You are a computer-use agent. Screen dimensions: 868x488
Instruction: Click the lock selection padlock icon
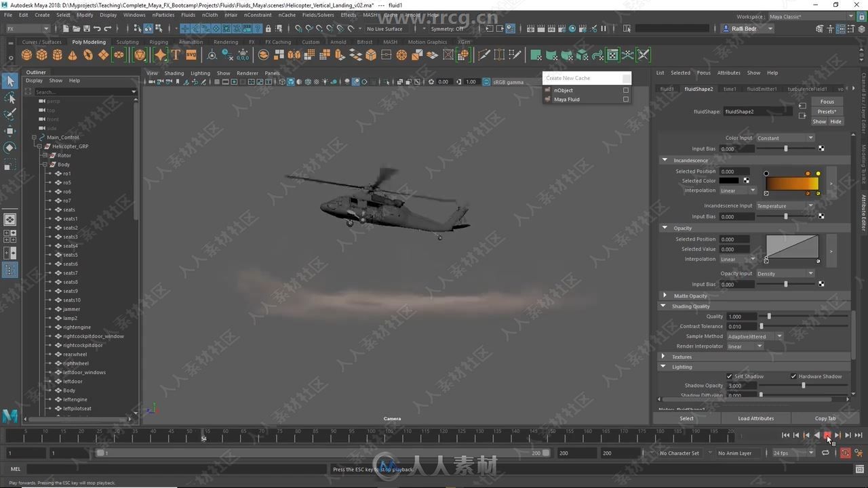269,28
